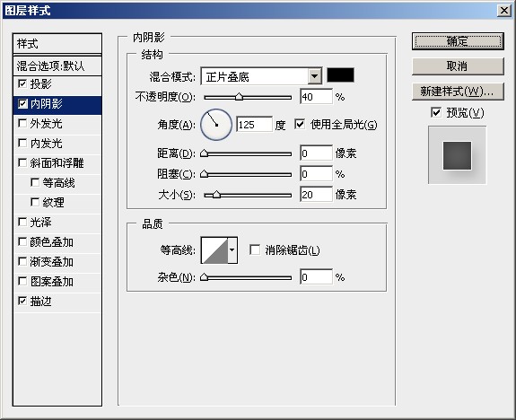Screen dimensions: 516x420
Task: Enable the 斜面和浮雕 checkbox
Action: click(22, 162)
